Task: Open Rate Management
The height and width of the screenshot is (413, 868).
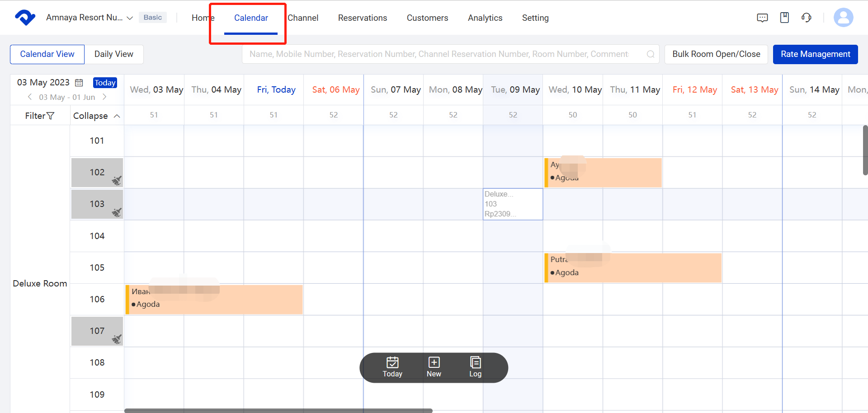Action: pos(815,54)
